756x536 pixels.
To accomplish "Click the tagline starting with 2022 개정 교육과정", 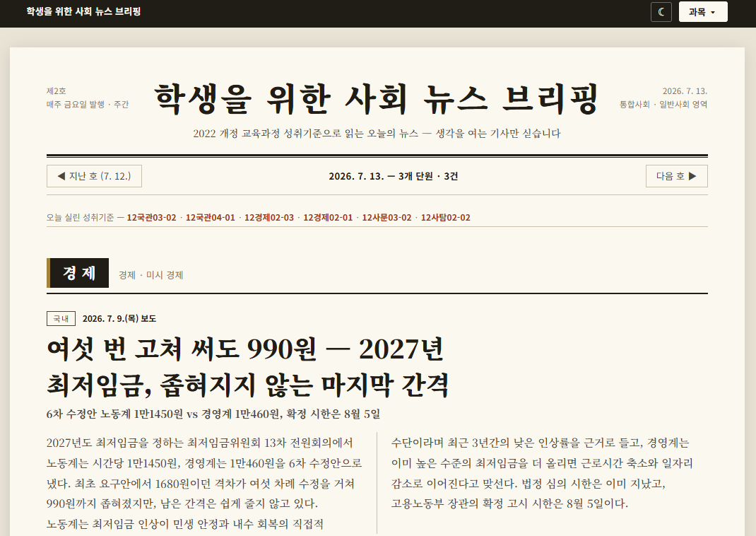I will point(377,134).
